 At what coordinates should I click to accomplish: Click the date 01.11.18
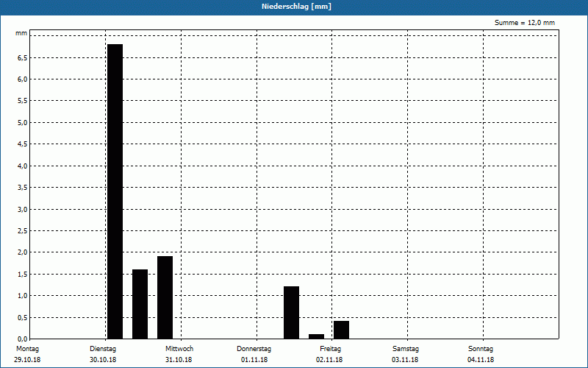pyautogui.click(x=254, y=360)
